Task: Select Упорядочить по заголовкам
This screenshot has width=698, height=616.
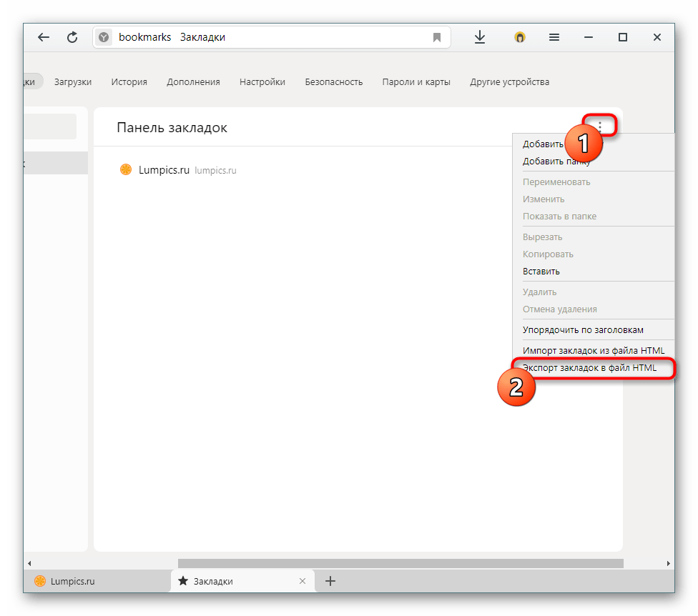Action: (x=583, y=329)
